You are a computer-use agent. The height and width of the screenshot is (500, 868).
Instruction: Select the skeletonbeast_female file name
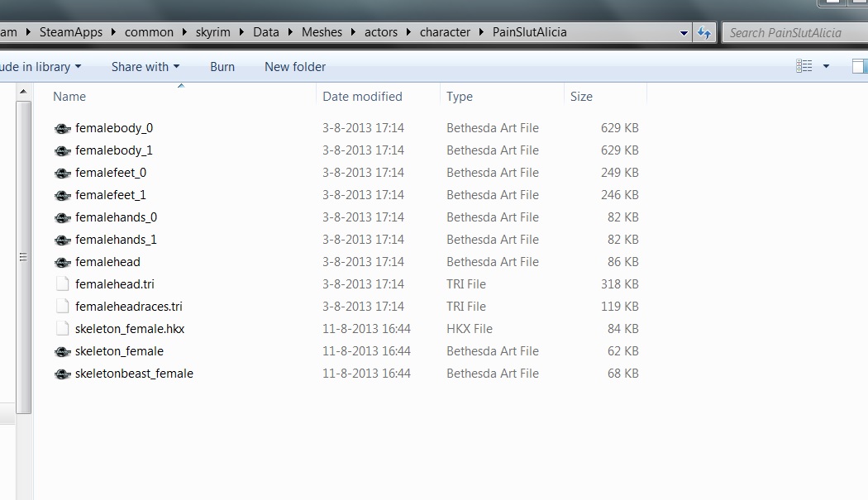coord(134,374)
